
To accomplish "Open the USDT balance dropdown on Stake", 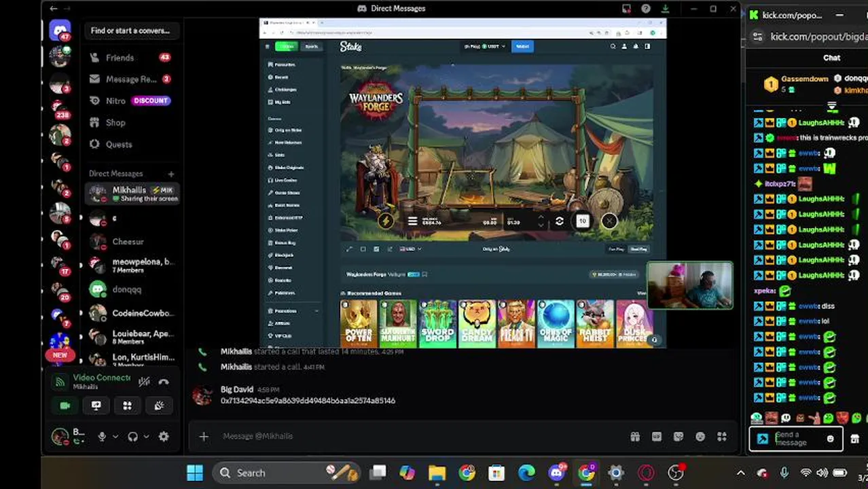I will [484, 46].
